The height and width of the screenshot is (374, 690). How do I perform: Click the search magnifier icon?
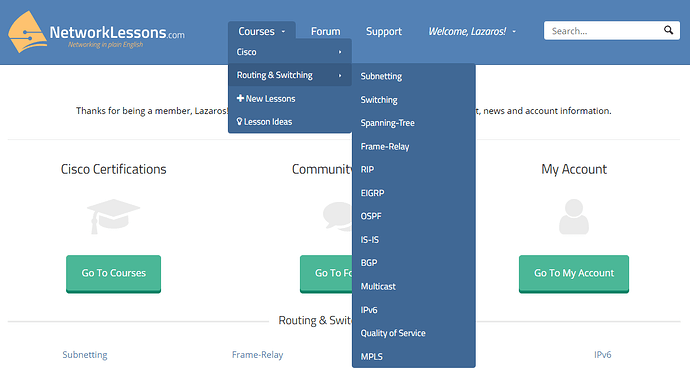pyautogui.click(x=668, y=30)
